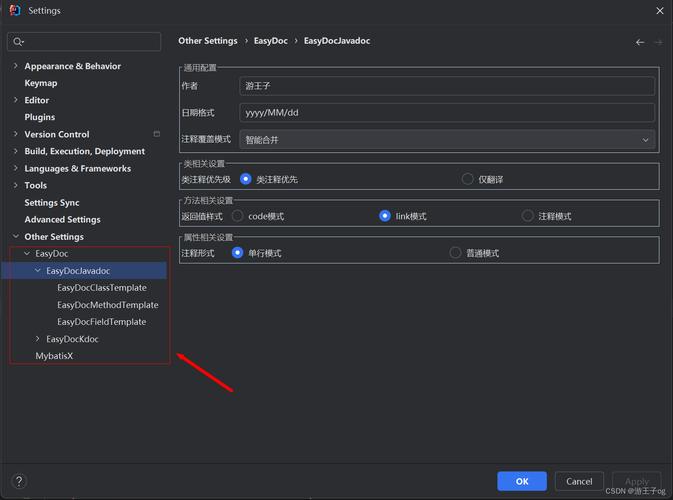
Task: Click the help question mark icon
Action: pyautogui.click(x=18, y=481)
